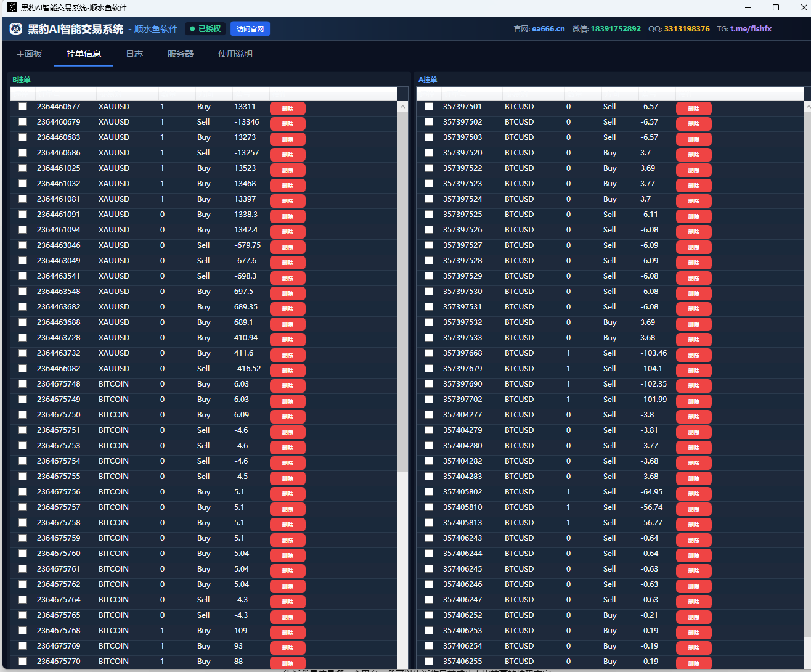Click the 删除 button for order 357405802
The image size is (811, 672).
pyautogui.click(x=694, y=493)
